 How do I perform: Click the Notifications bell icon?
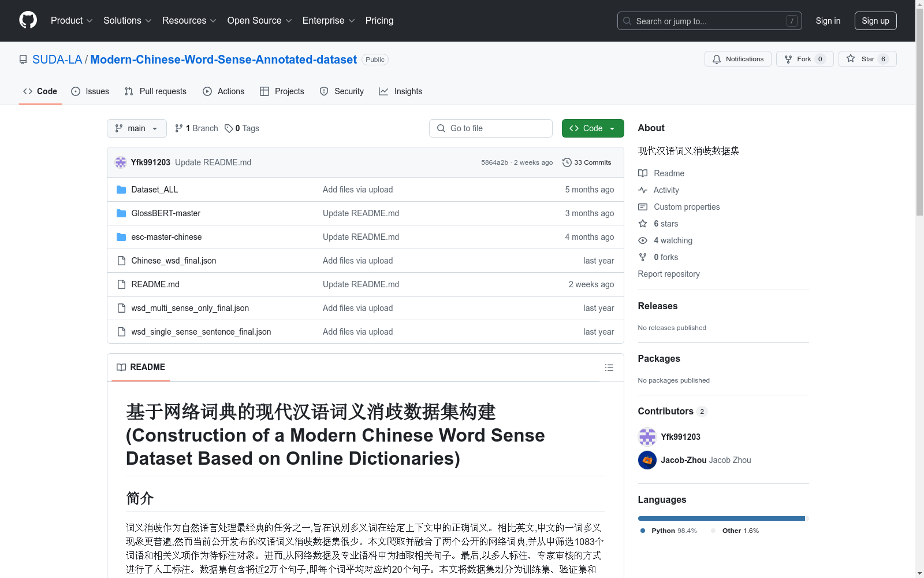point(717,59)
